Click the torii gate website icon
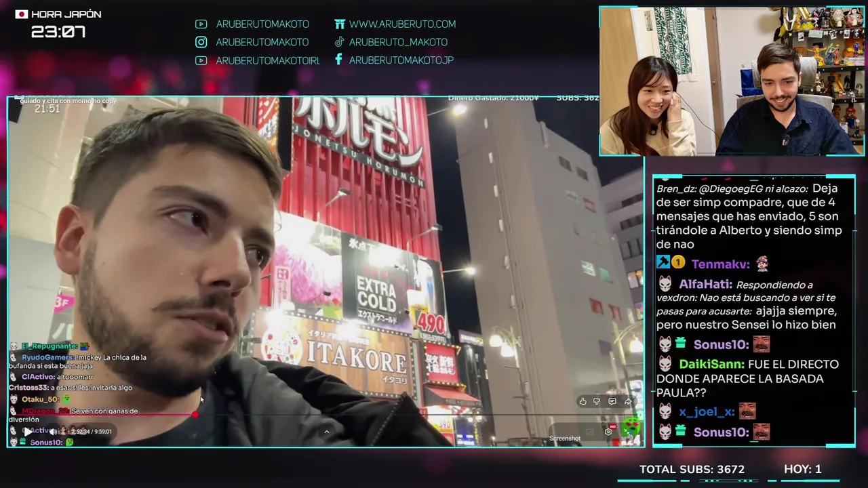This screenshot has height=488, width=868. coord(340,24)
